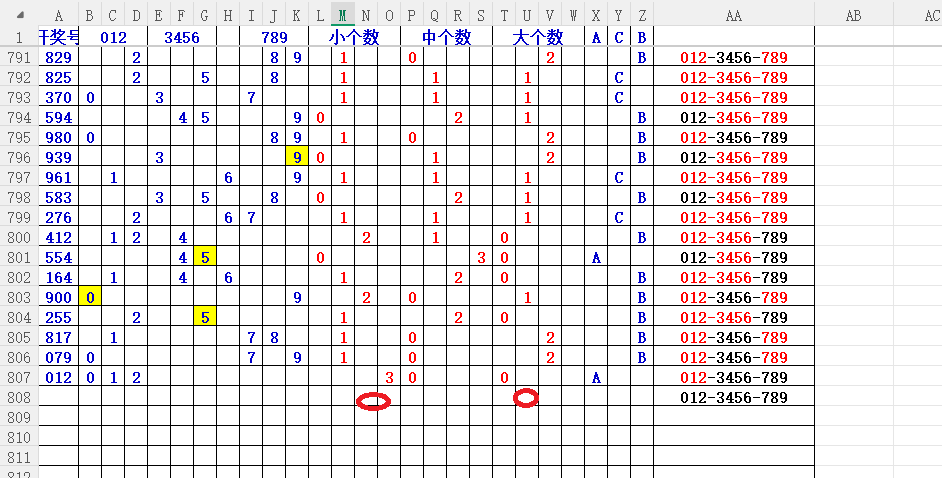
Task: Click the cell with draw number 276
Action: tap(58, 217)
